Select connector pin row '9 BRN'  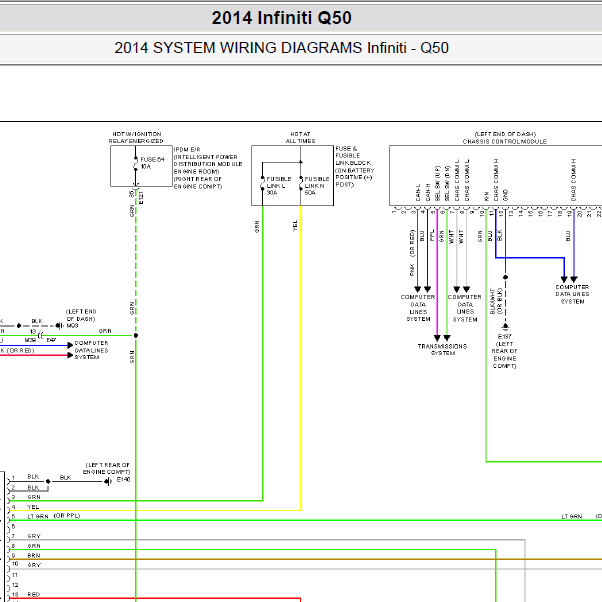coord(26,556)
